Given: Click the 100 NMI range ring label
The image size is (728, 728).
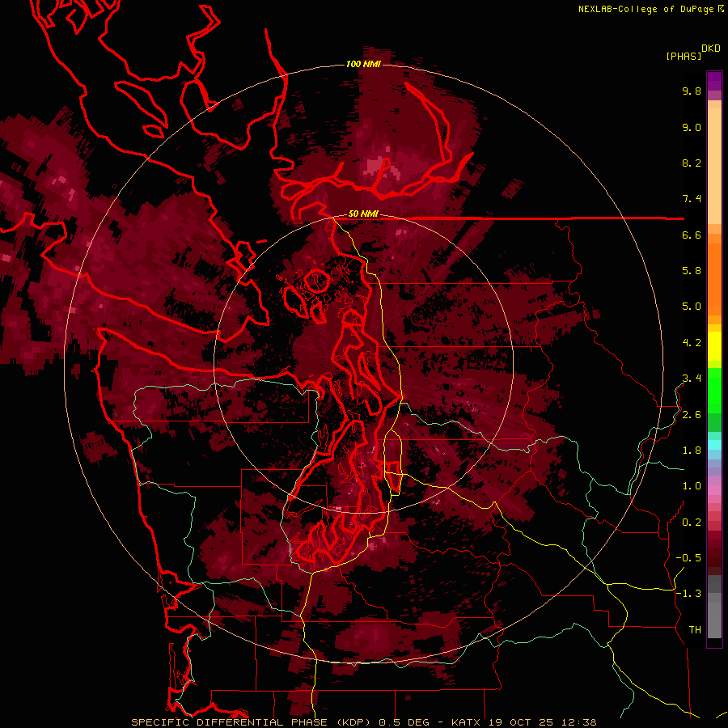Looking at the screenshot, I should pos(363,64).
